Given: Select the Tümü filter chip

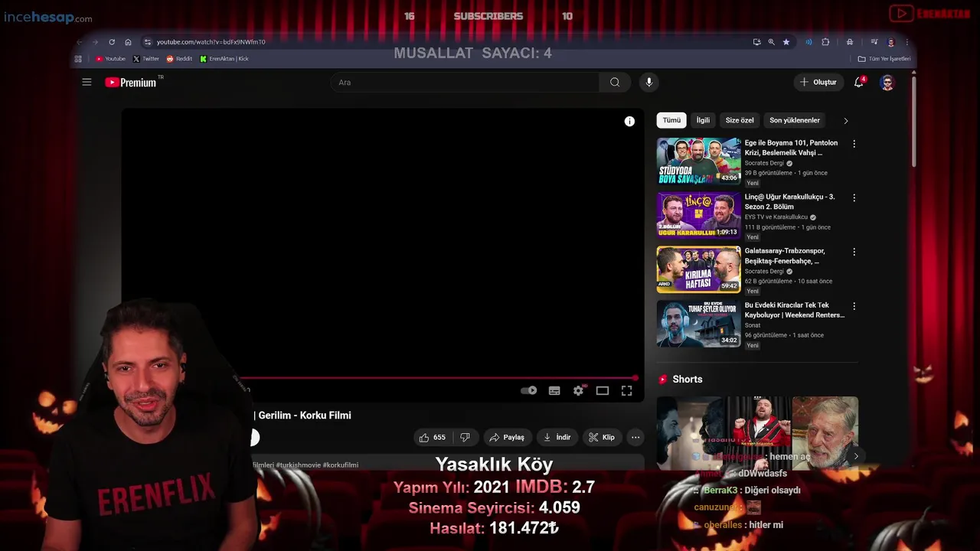Looking at the screenshot, I should point(671,120).
